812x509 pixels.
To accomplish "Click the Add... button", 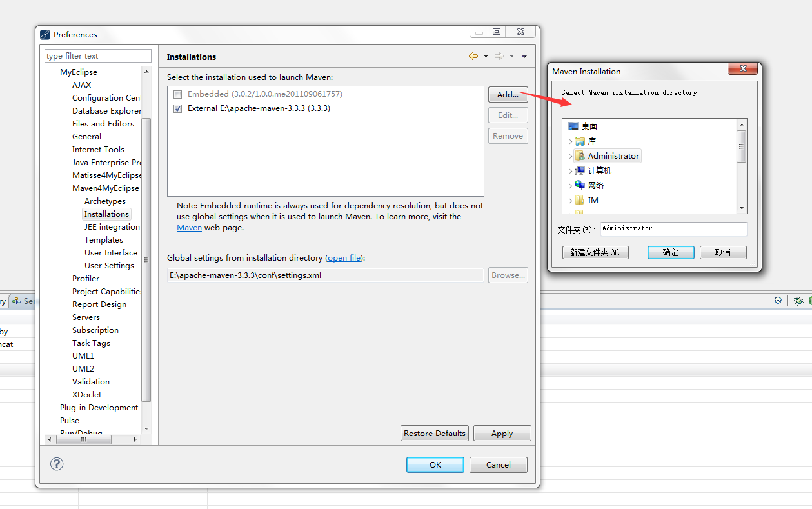I will [508, 95].
